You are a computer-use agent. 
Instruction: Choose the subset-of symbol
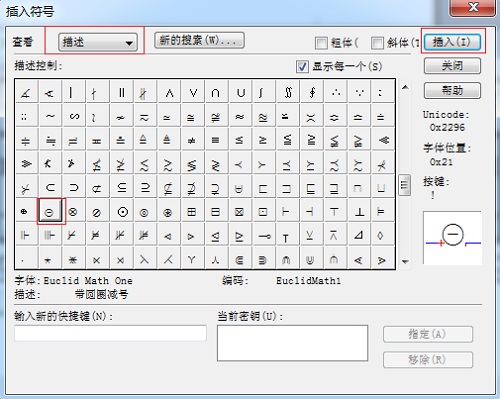50,188
